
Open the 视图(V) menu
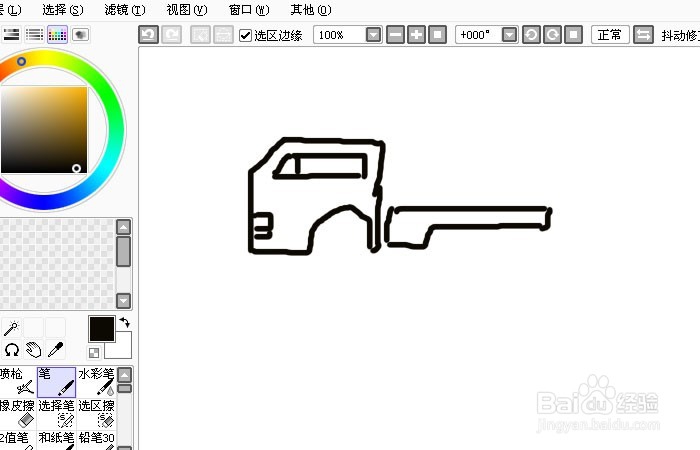pyautogui.click(x=187, y=10)
